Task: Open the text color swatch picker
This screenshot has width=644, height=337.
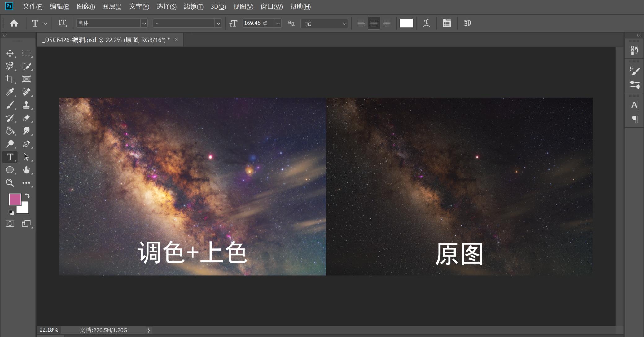Action: click(406, 23)
